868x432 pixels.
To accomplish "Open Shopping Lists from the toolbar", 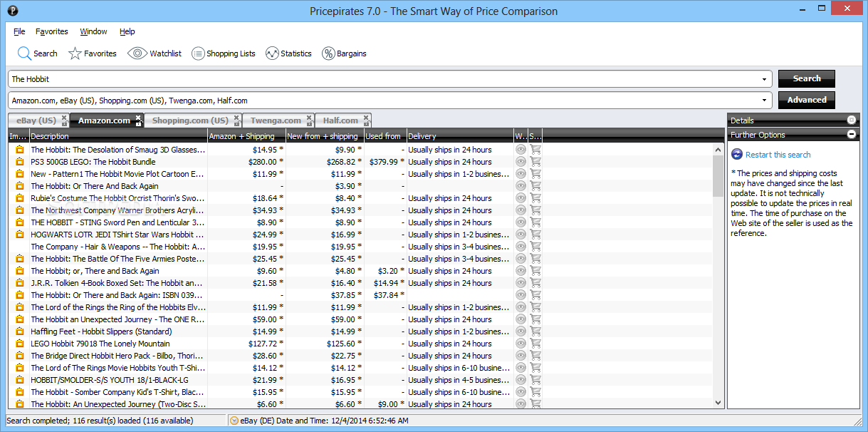I will tap(223, 53).
